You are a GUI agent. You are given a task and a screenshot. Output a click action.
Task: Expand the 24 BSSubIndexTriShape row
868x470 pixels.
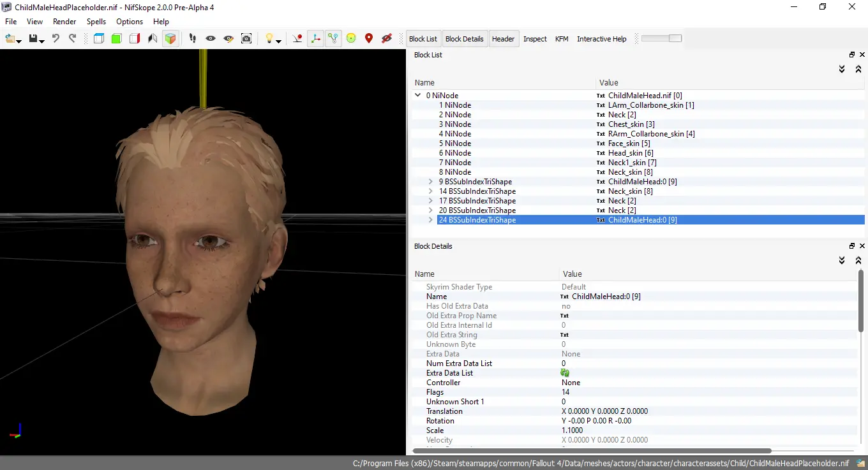tap(431, 220)
